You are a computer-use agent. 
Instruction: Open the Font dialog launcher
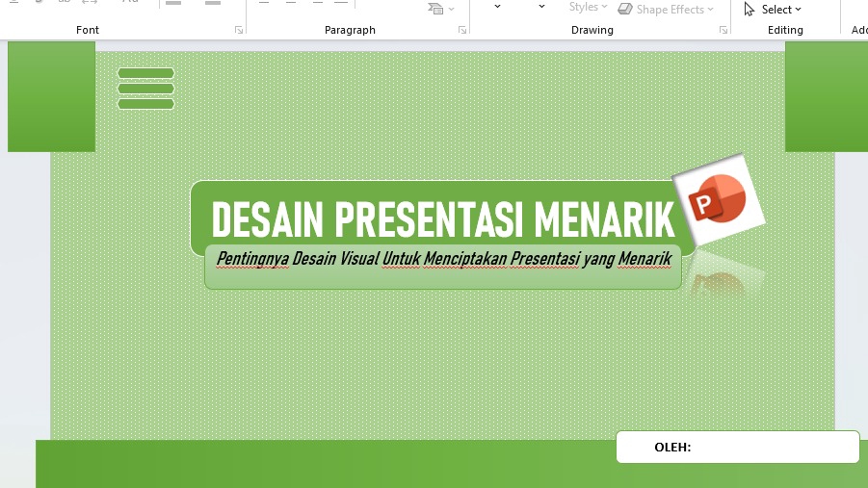239,30
